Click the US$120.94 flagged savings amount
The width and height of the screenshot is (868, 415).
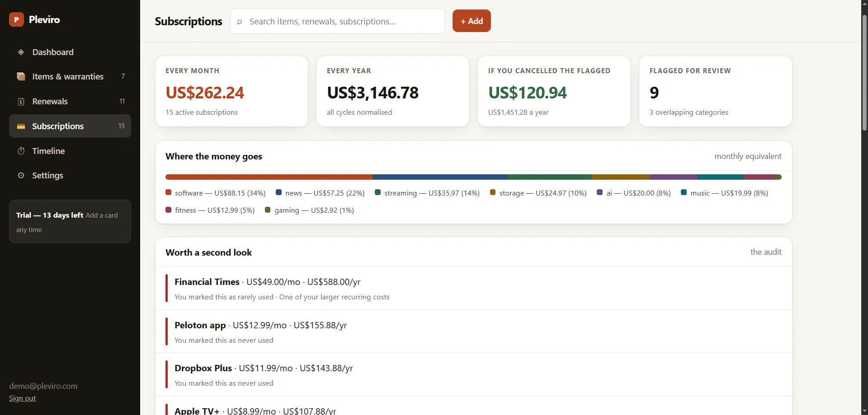tap(528, 93)
